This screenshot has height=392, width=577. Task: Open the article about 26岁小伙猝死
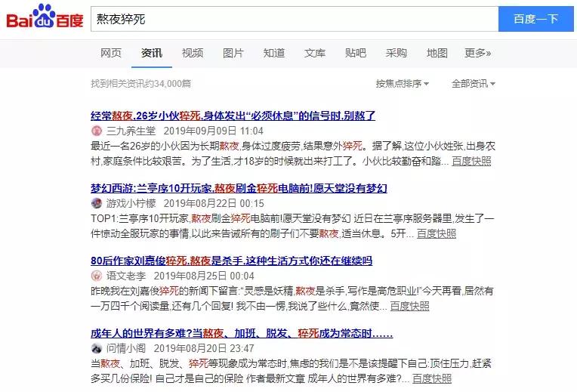[x=233, y=116]
